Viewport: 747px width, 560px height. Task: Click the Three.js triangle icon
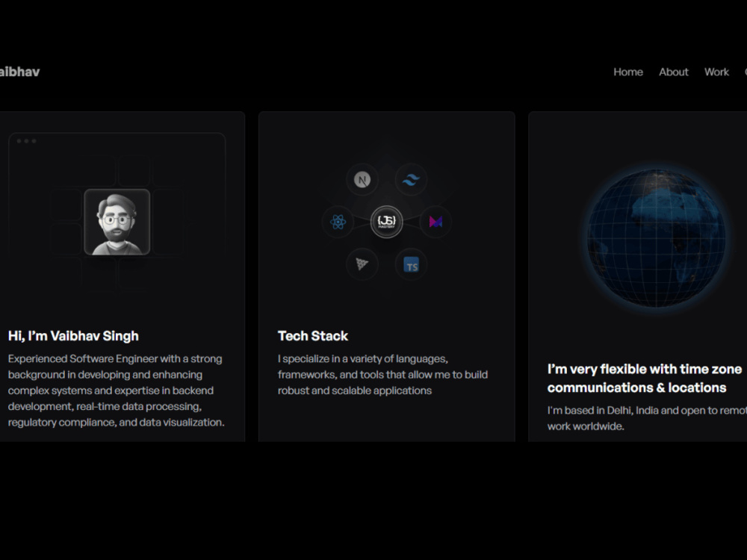coord(362,264)
